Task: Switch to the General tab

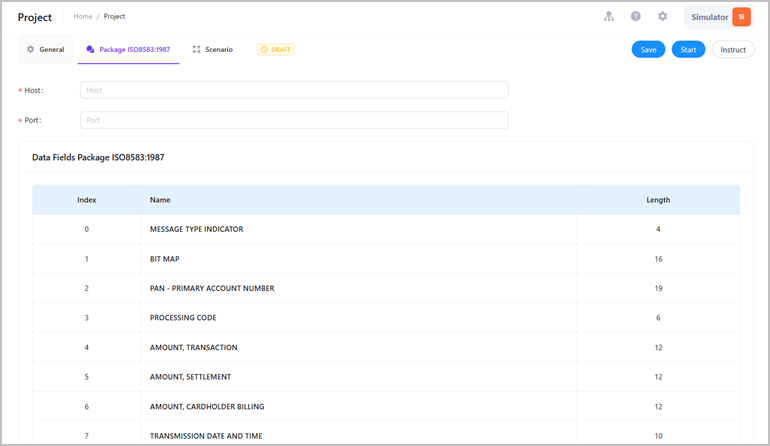Action: (46, 49)
